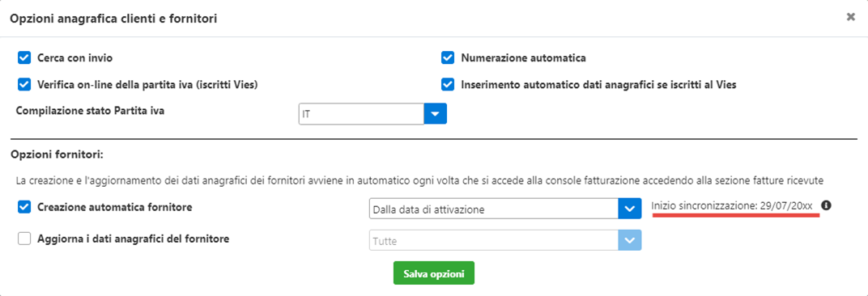This screenshot has height=296, width=868.
Task: Click the Creazione automatica fornitore label
Action: 115,208
